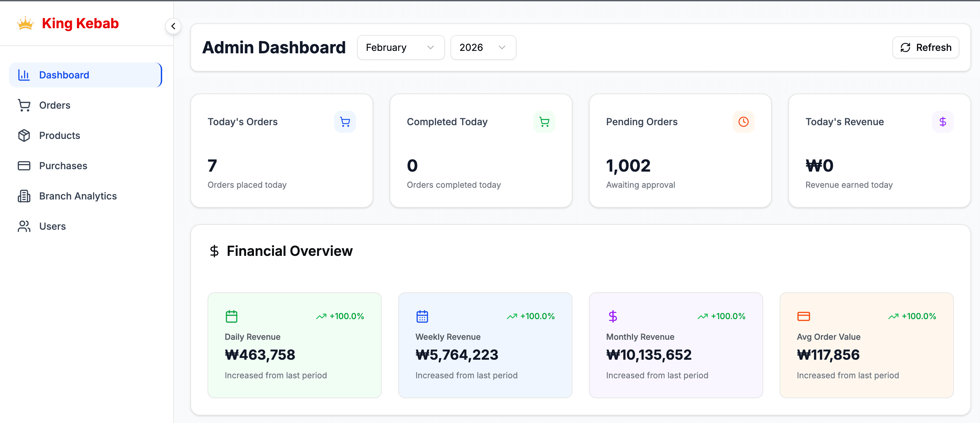Viewport: 980px width, 423px height.
Task: Open the Orders page from sidebar
Action: point(54,105)
